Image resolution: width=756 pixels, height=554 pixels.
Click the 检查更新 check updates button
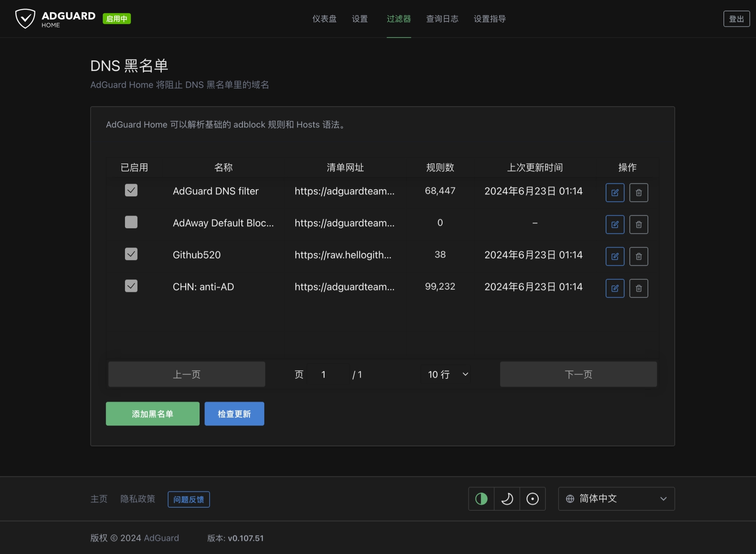pos(235,414)
